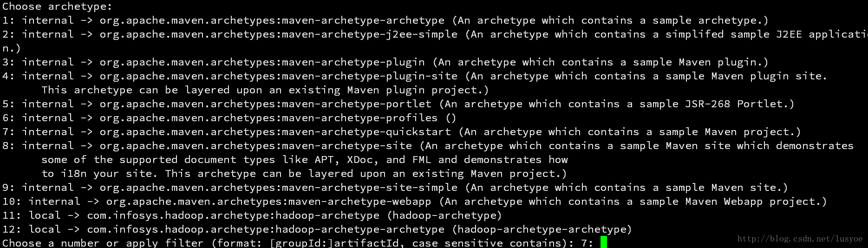Click '(hadoop-archetype-archetype)' in line 12
The image size is (868, 248).
(542, 229)
